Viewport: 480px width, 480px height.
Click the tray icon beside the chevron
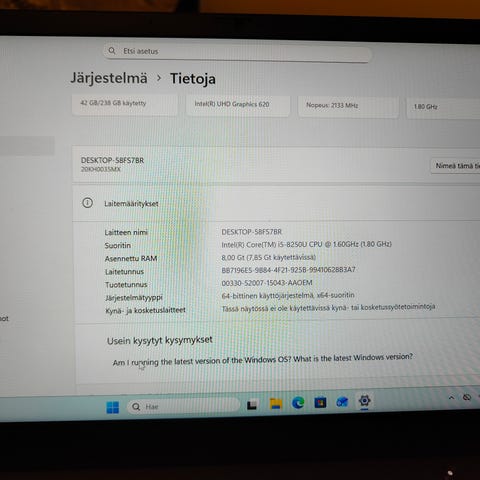[467, 397]
